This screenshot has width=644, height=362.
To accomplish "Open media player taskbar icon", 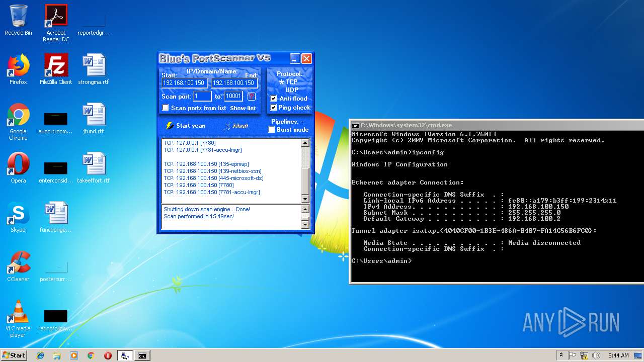I will click(74, 355).
